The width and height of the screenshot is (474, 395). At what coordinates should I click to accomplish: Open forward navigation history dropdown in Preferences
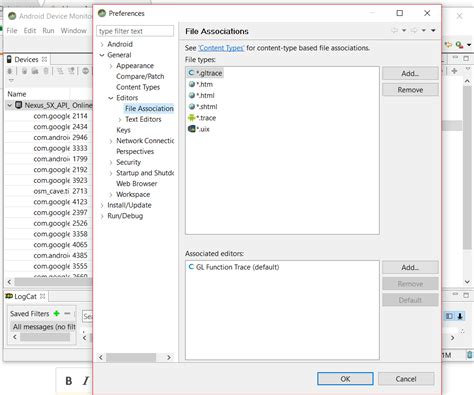click(x=423, y=31)
